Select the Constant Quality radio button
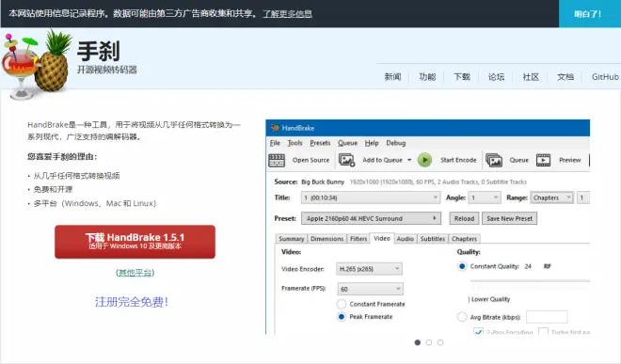Image resolution: width=621 pixels, height=364 pixels. [x=462, y=266]
